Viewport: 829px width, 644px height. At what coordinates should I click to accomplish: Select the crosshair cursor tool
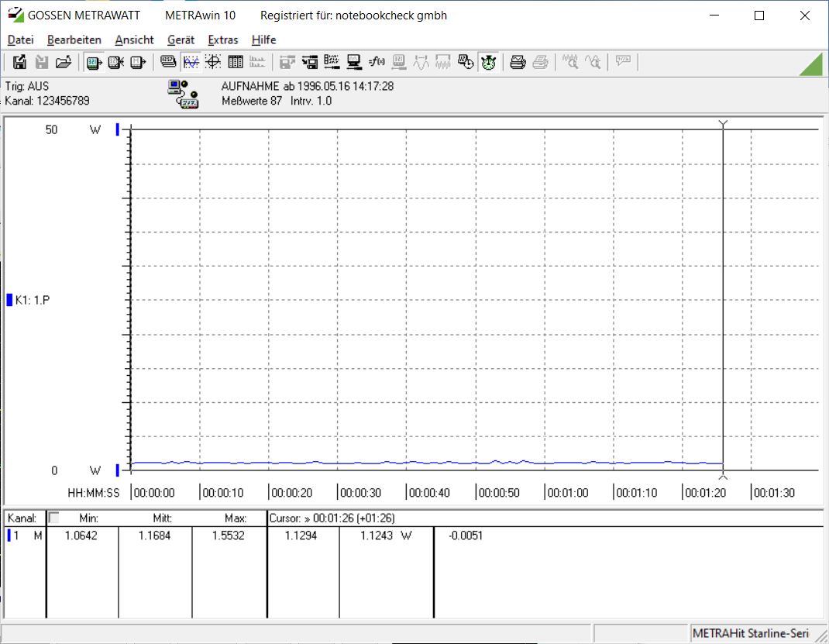pos(213,62)
